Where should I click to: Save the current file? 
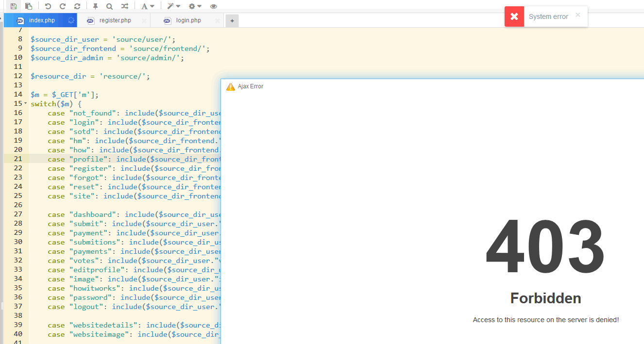14,6
